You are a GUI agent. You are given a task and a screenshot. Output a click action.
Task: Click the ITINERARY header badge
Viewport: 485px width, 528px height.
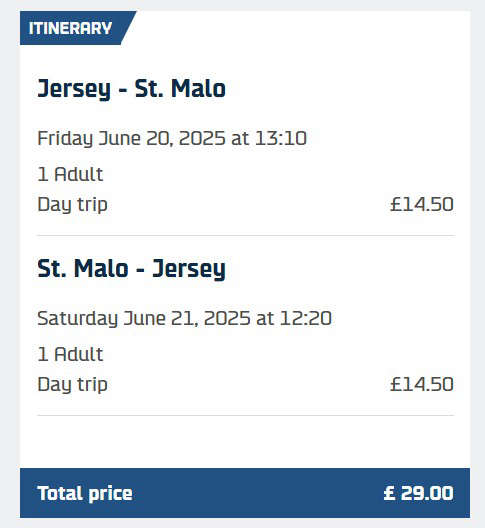click(x=77, y=28)
